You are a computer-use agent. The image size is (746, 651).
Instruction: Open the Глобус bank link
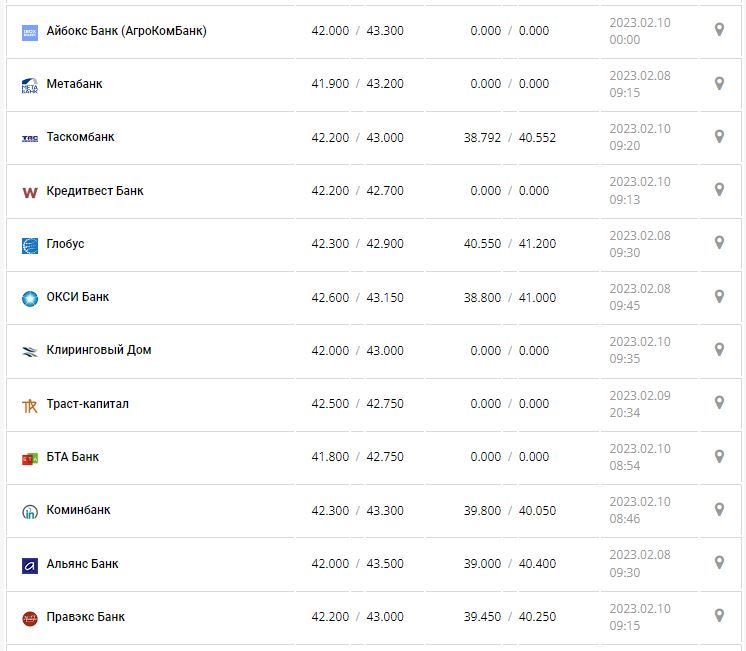coord(65,243)
